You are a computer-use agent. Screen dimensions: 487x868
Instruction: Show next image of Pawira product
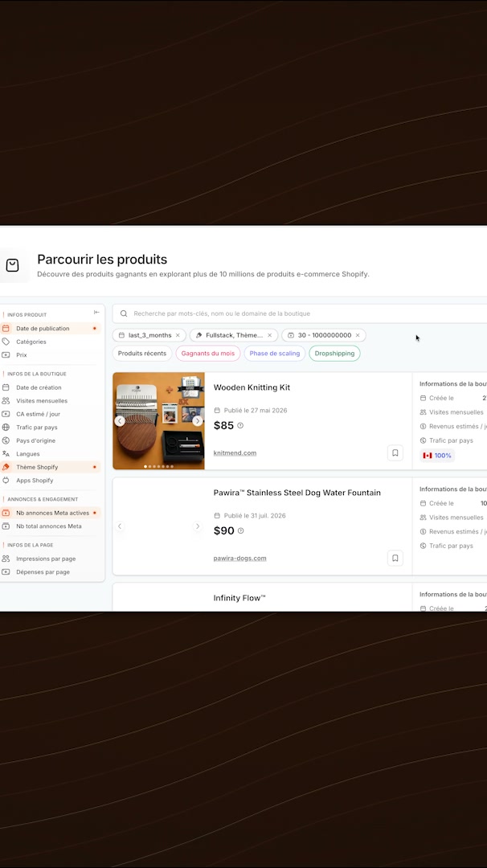click(x=198, y=526)
